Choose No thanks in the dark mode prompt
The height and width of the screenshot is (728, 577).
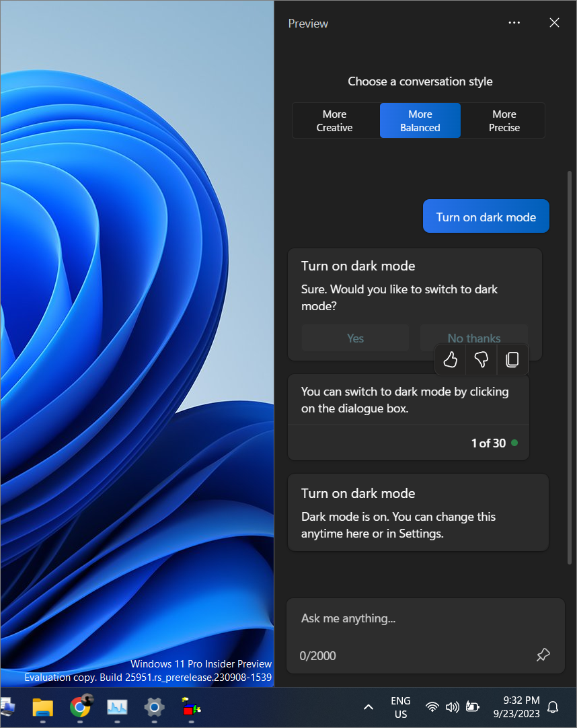(473, 338)
